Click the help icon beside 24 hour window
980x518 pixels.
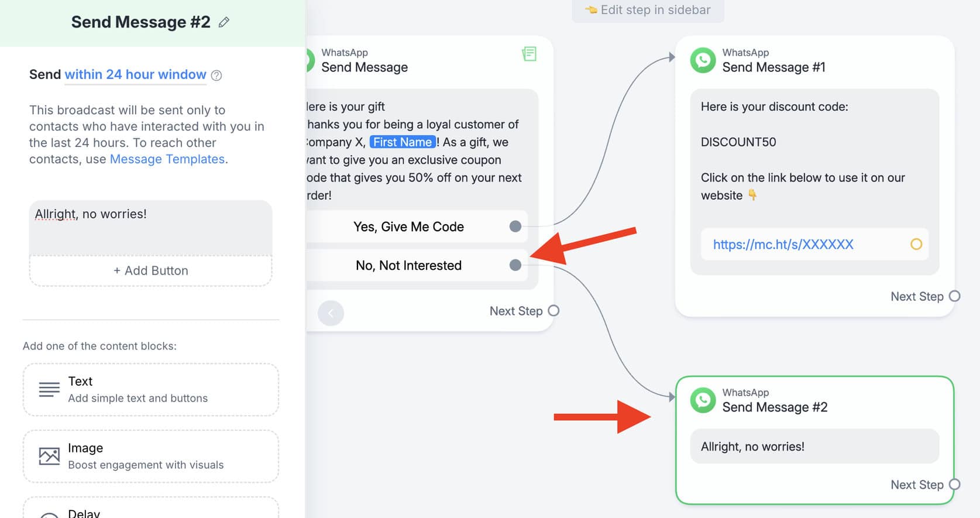point(216,76)
